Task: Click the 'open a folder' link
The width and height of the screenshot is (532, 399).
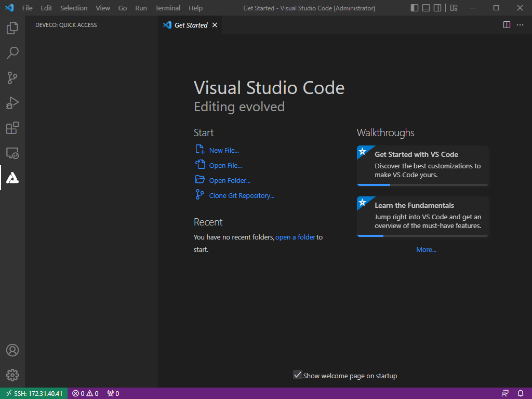Action: 295,237
